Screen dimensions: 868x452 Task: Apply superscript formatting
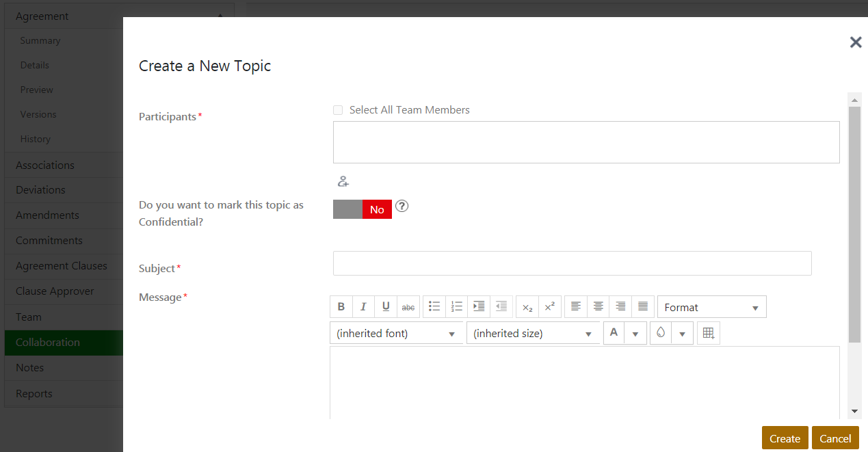(549, 307)
